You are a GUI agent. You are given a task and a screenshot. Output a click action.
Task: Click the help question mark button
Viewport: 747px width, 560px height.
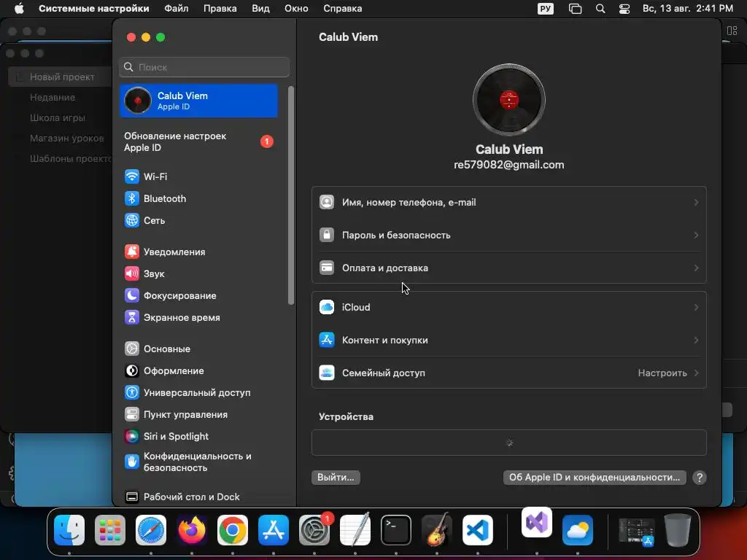(x=700, y=478)
